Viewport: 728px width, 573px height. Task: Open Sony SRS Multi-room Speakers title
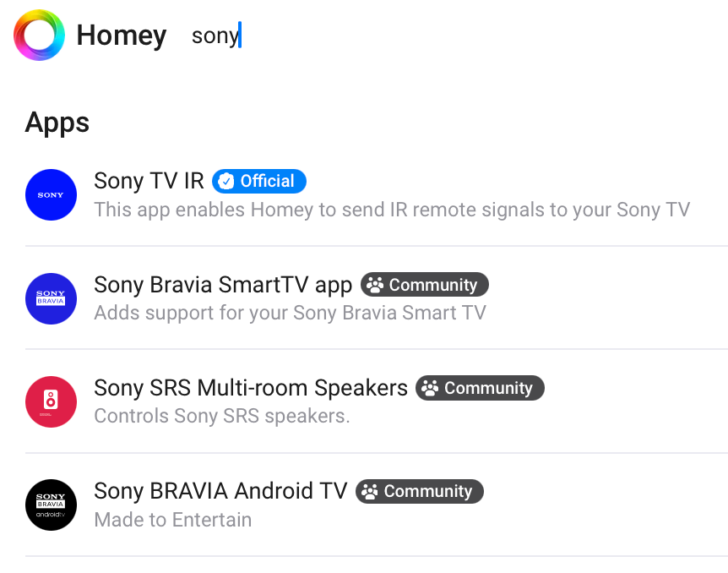coord(251,388)
